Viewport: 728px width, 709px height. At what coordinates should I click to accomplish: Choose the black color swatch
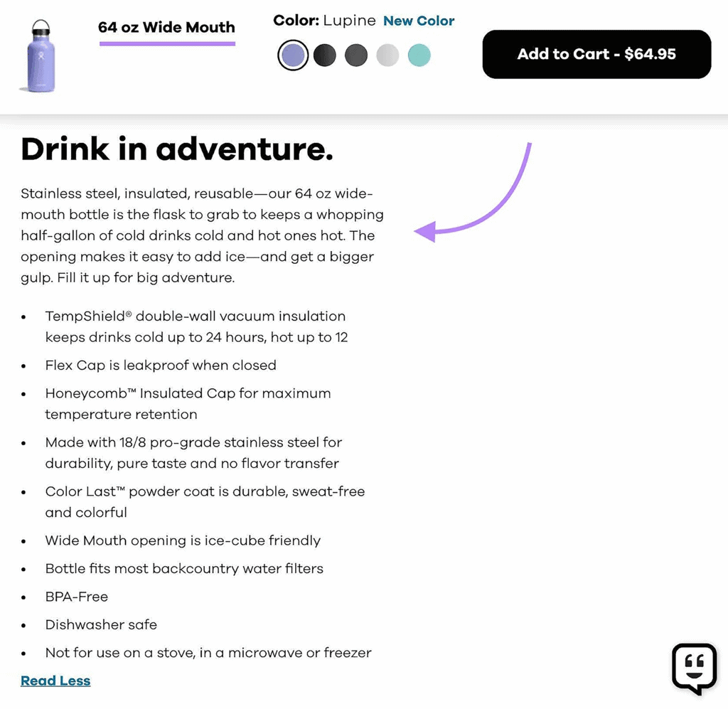pyautogui.click(x=324, y=55)
